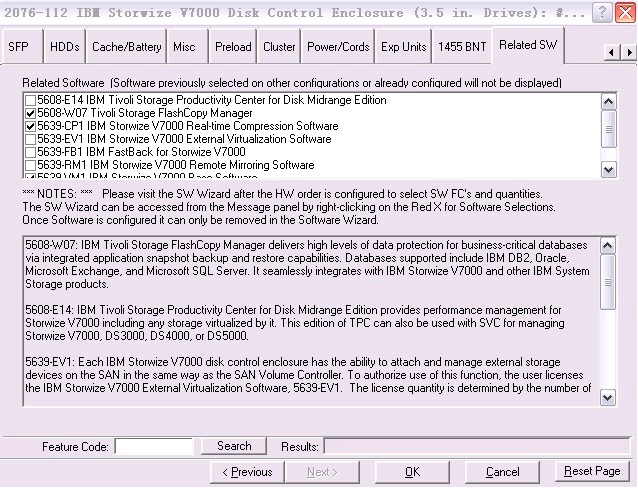Click the NOTES text about SW Wizard
This screenshot has height=488, width=638.
coord(289,207)
